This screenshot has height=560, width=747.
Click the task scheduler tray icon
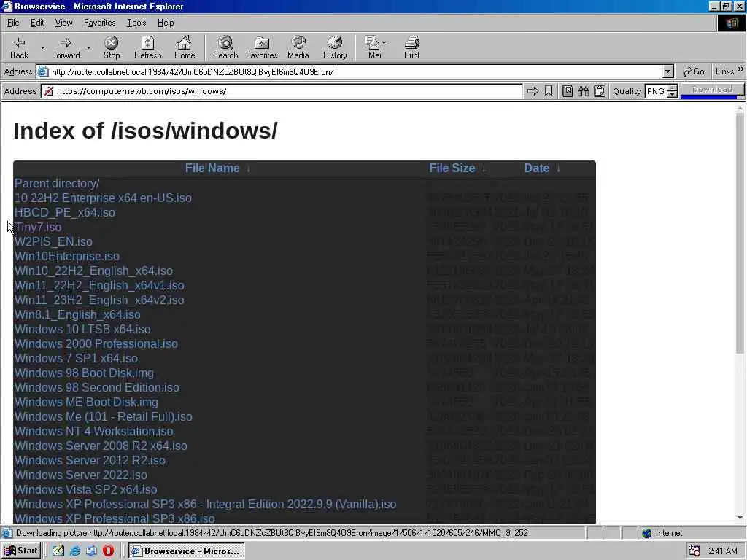pyautogui.click(x=694, y=551)
